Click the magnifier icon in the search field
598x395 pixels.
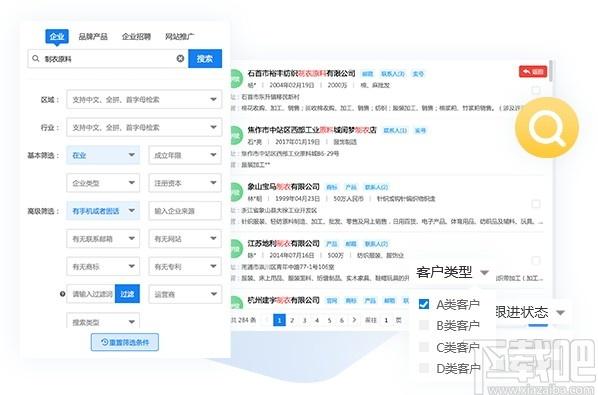click(36, 58)
